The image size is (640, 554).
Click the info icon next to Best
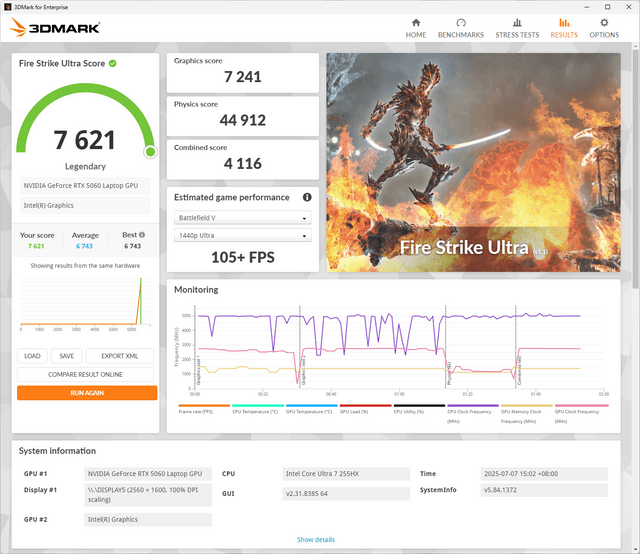(x=142, y=235)
